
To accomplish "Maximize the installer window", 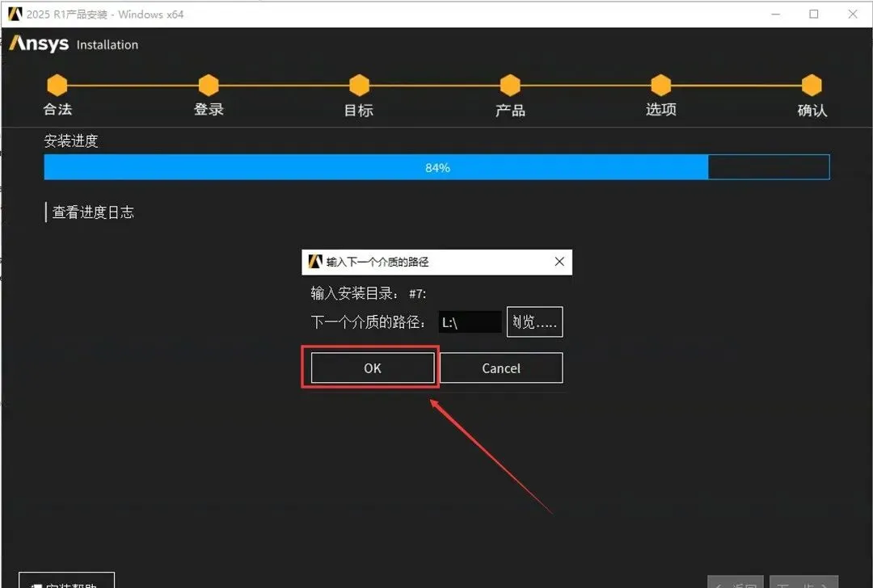I will click(x=814, y=14).
